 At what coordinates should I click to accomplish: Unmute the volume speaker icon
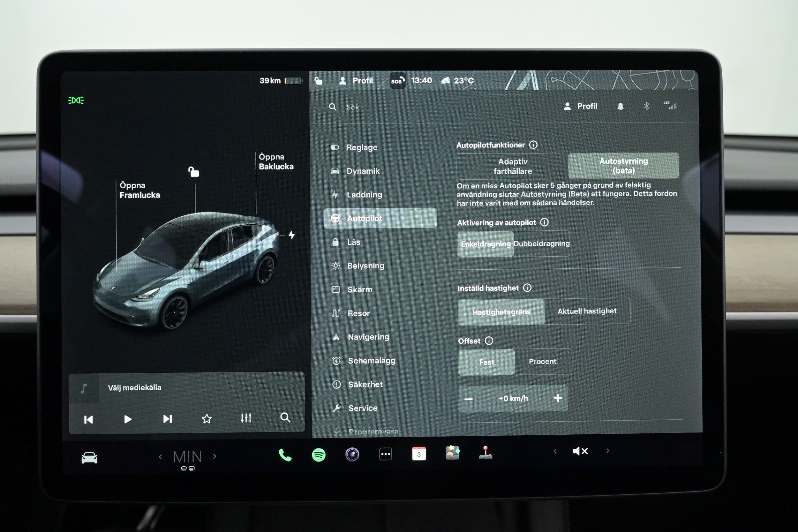pyautogui.click(x=580, y=451)
